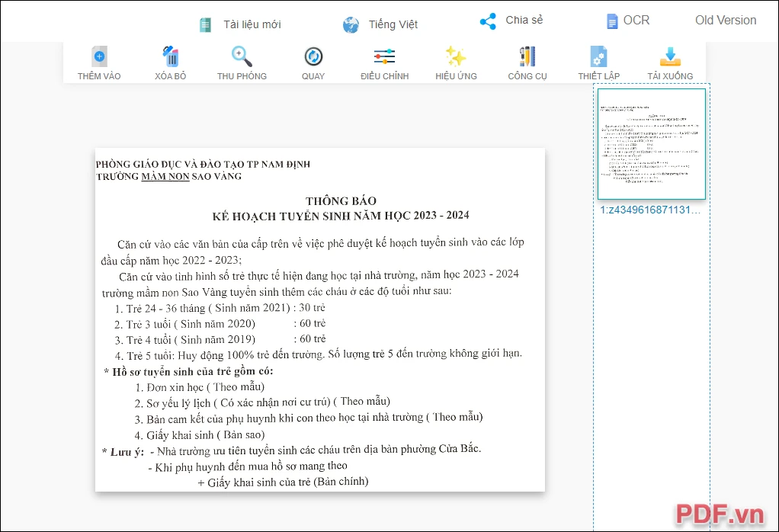This screenshot has height=532, width=779.
Task: Click the Tải xuống download icon
Action: [670, 56]
